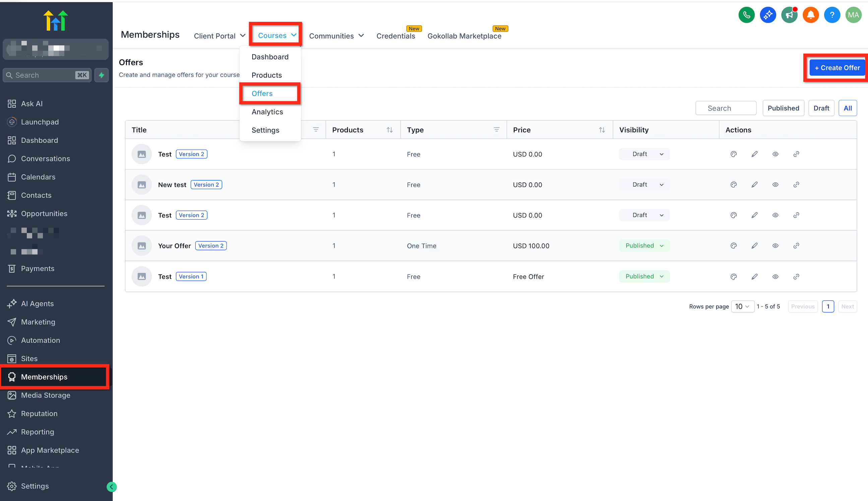Open the orange notifications bell
868x501 pixels.
tap(810, 15)
